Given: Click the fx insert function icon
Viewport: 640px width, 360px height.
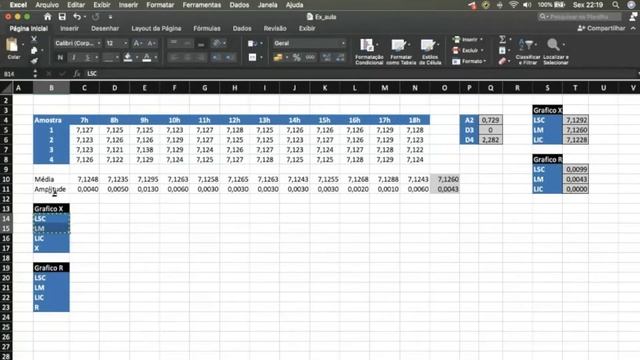Looking at the screenshot, I should pyautogui.click(x=76, y=74).
